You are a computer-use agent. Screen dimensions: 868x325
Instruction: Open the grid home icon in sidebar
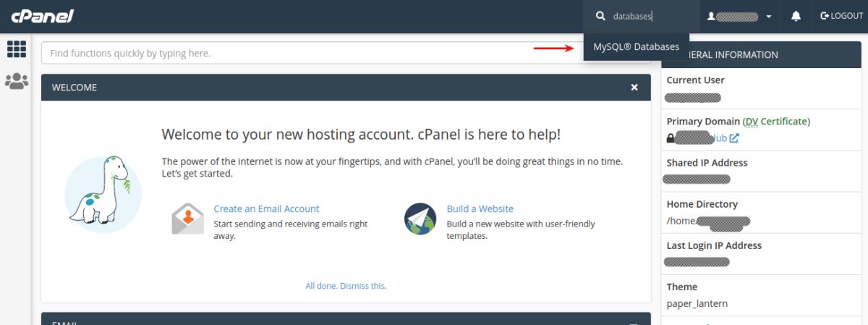[17, 49]
